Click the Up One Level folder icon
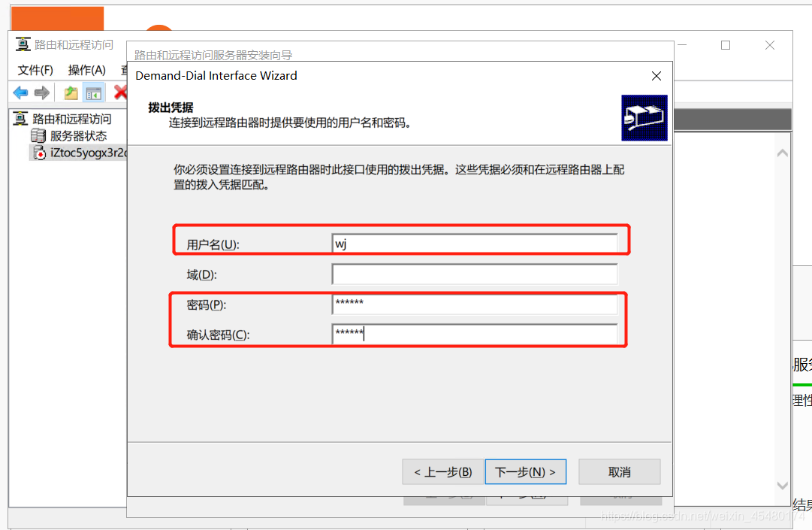812x530 pixels. point(71,93)
